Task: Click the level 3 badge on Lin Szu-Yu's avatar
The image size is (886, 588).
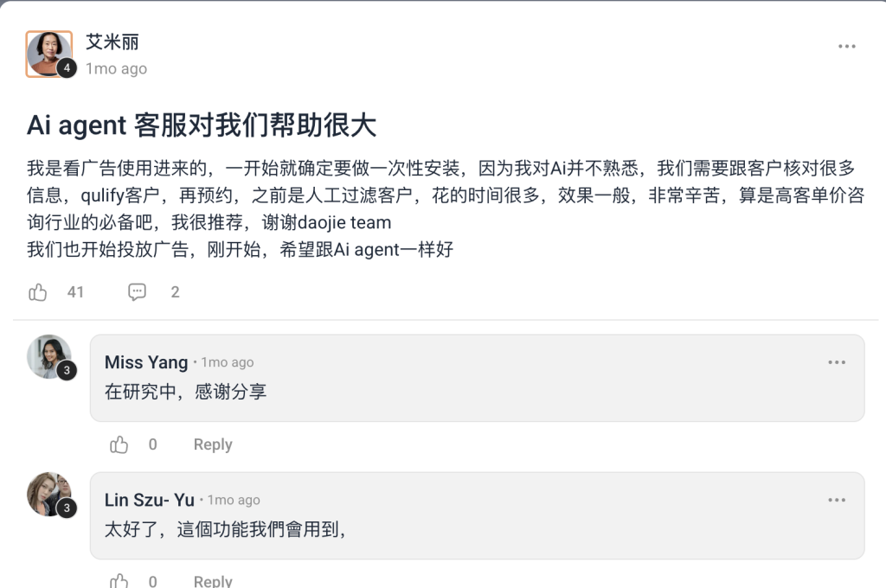Action: click(x=67, y=508)
